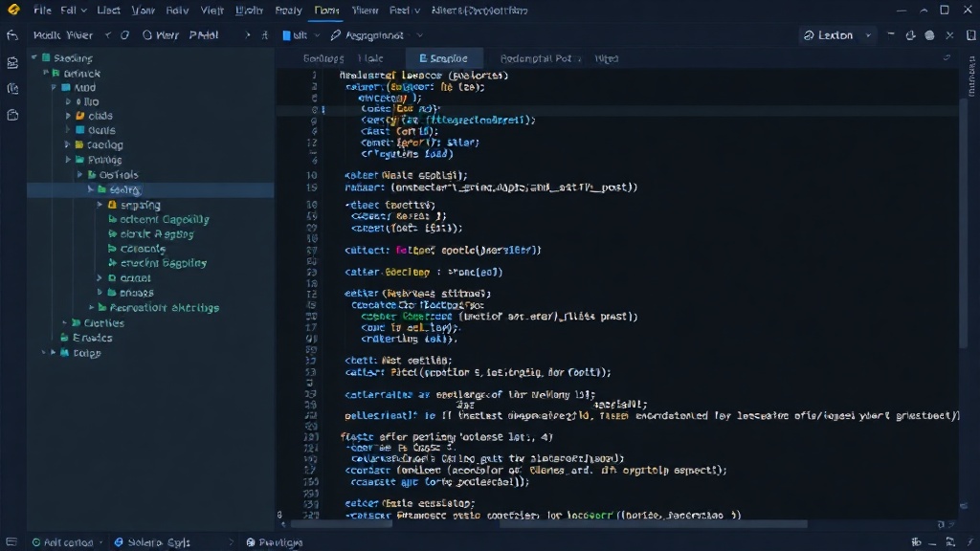Click the left chevron after Modk Viwer label

point(107,35)
